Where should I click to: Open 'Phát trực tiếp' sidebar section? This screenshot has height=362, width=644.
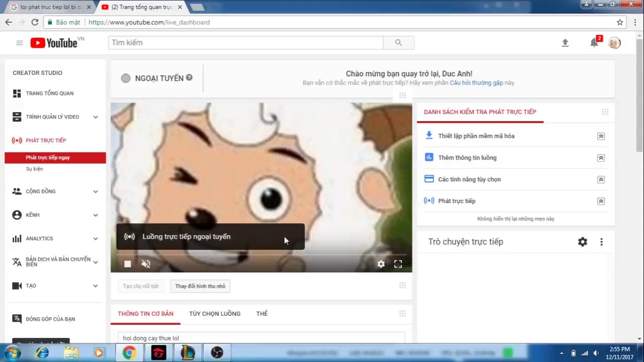46,141
